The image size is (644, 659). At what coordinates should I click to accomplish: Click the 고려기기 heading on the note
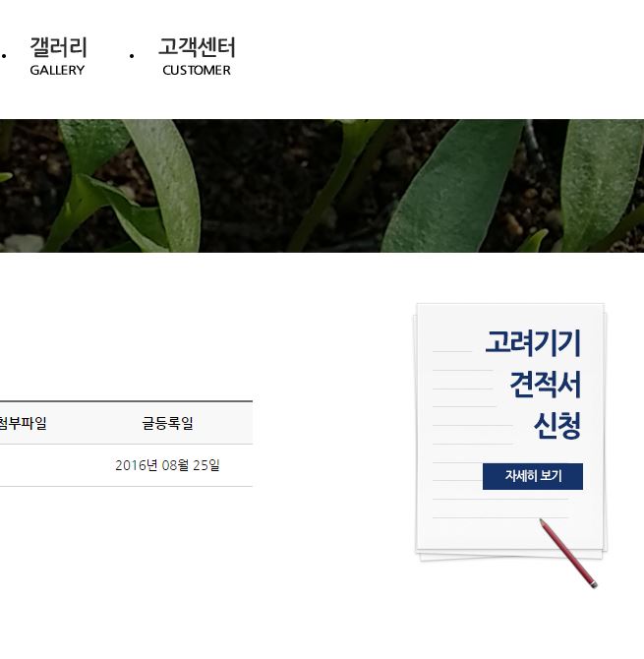533,343
